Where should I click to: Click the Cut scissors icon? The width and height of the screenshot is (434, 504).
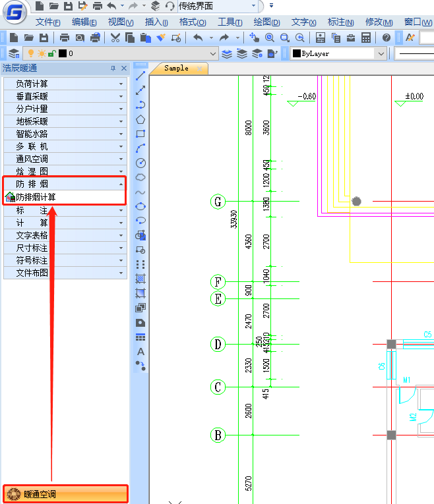115,38
